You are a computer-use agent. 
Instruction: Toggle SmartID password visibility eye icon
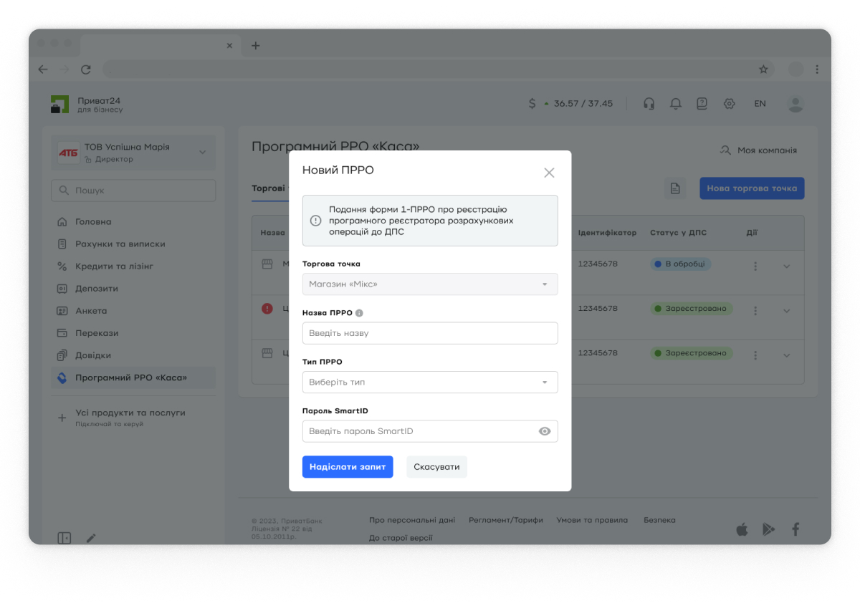point(545,431)
